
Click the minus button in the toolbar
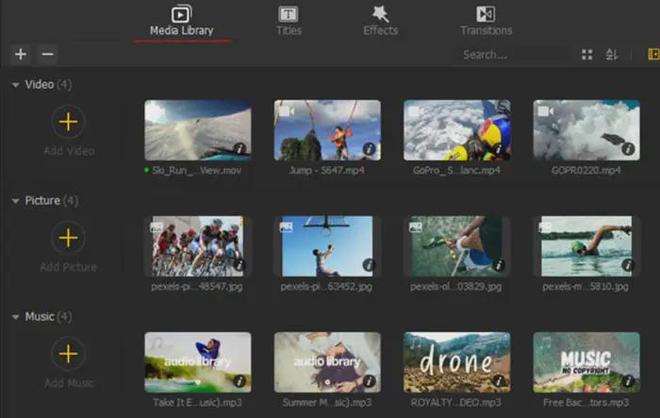point(48,54)
